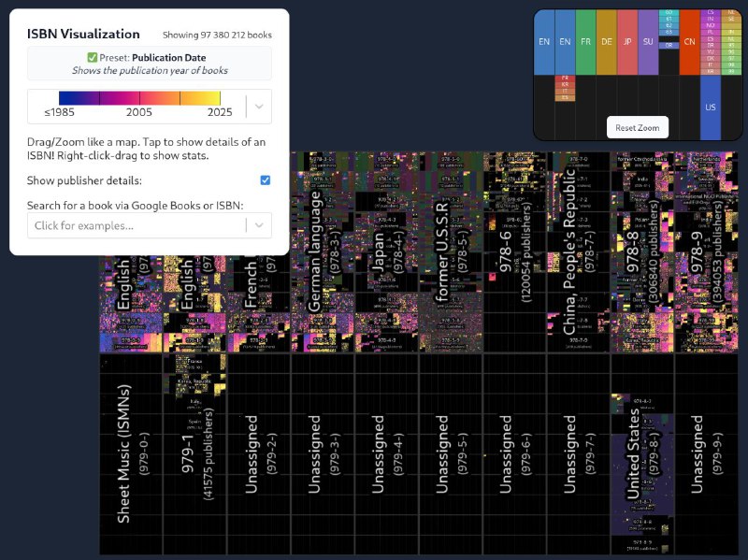Click the Showing 97 380 212 books label

click(x=216, y=34)
